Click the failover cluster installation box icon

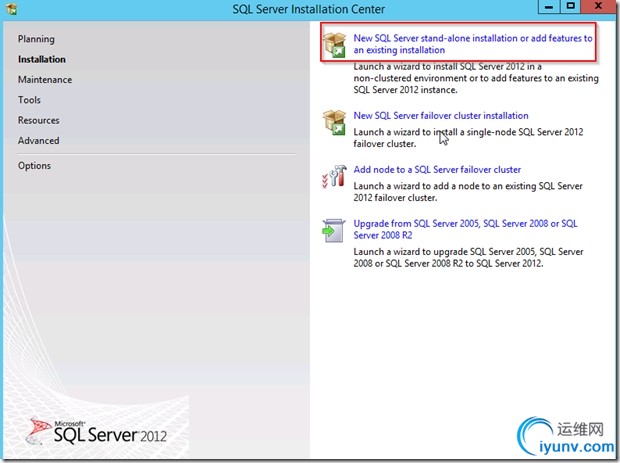coord(335,122)
